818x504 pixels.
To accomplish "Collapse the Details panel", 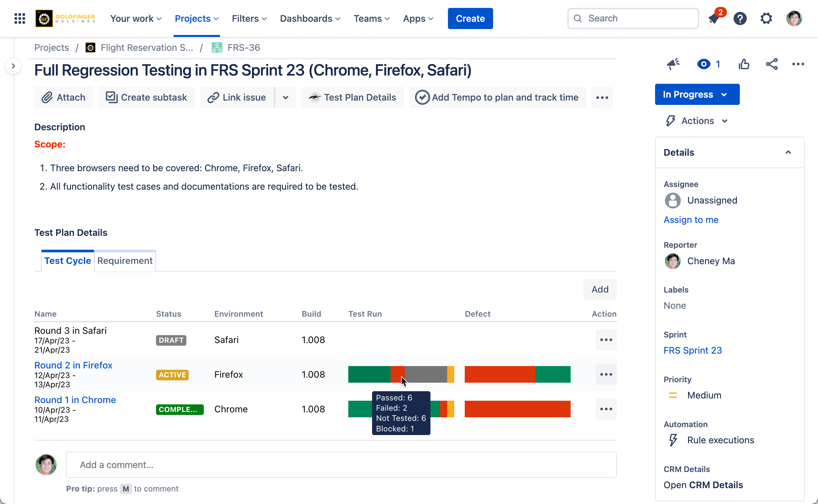I will click(x=788, y=152).
